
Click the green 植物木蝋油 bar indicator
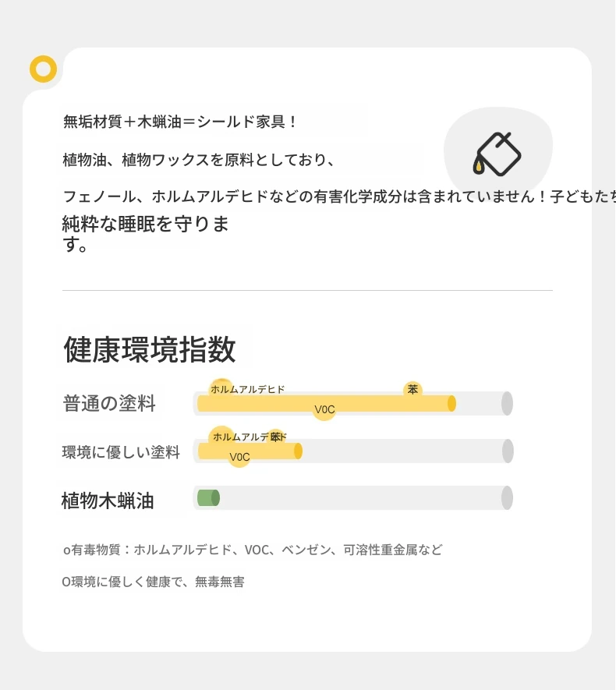(208, 498)
